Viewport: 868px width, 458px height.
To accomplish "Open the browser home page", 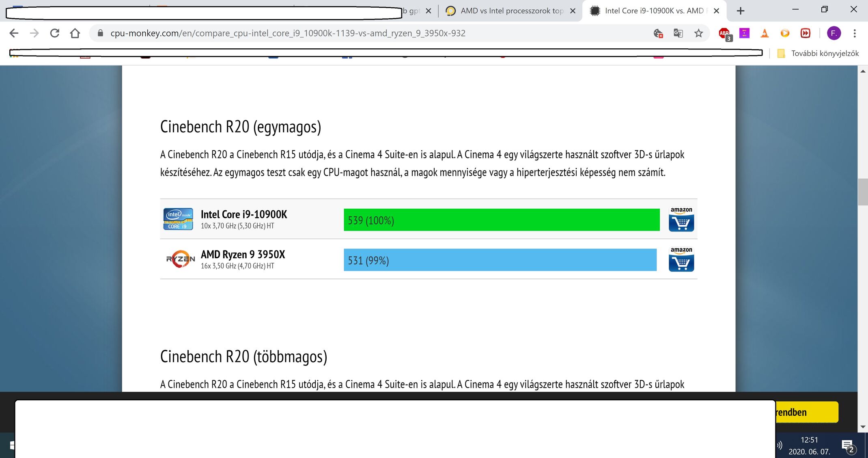I will pos(75,33).
